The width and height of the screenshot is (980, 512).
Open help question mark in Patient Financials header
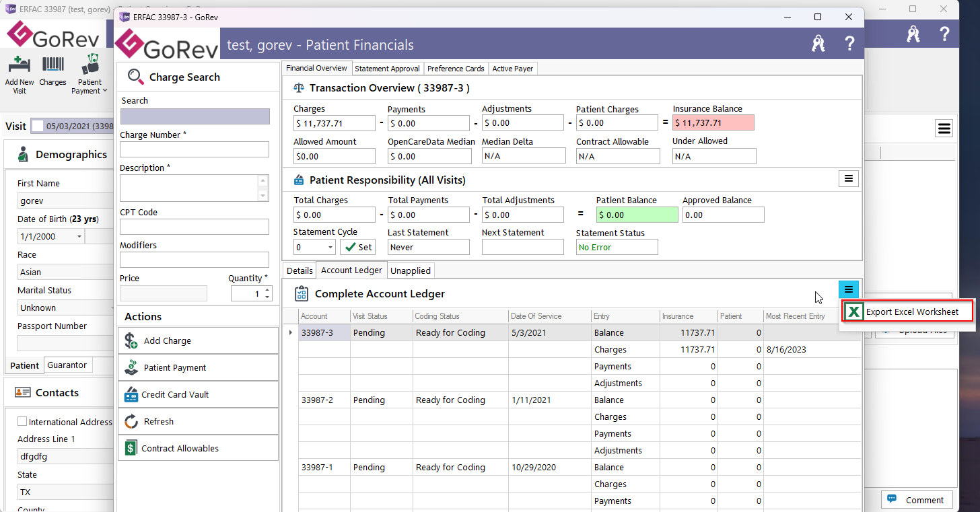click(x=849, y=44)
